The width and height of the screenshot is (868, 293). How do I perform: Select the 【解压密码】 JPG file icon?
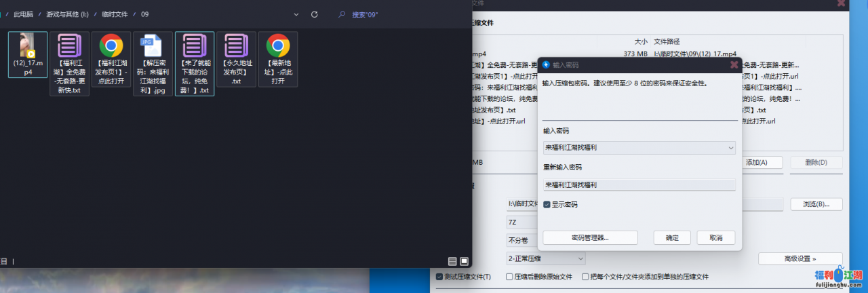[x=153, y=47]
